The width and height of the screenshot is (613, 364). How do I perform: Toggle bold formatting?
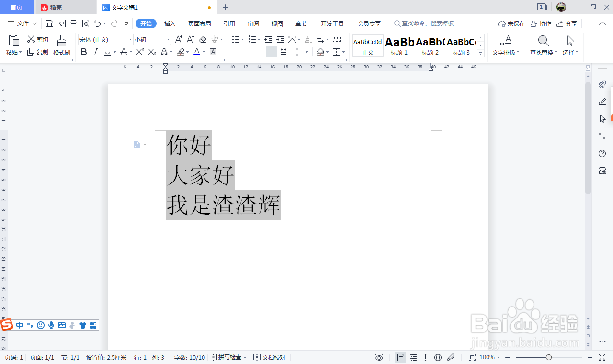pos(84,51)
